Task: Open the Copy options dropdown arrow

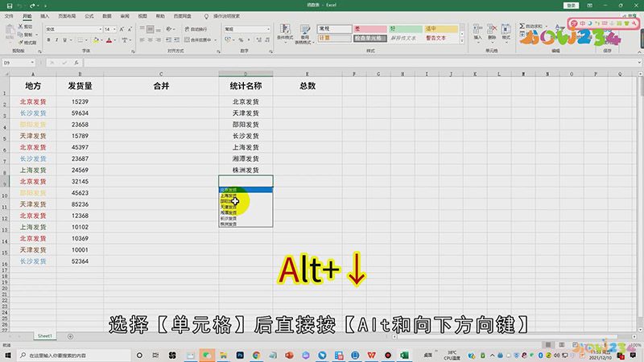Action: coord(36,35)
